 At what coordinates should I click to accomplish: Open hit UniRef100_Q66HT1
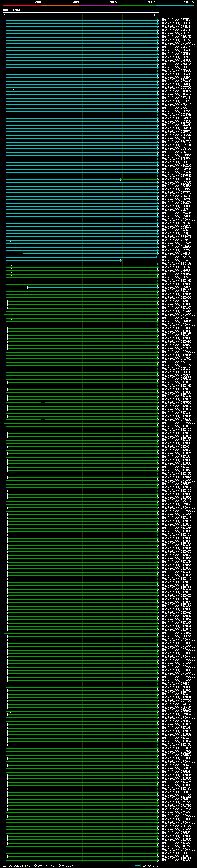tap(176, 792)
